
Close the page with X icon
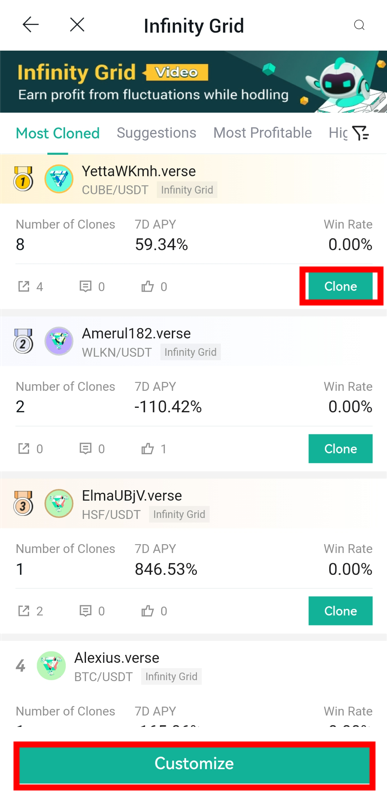coord(77,24)
